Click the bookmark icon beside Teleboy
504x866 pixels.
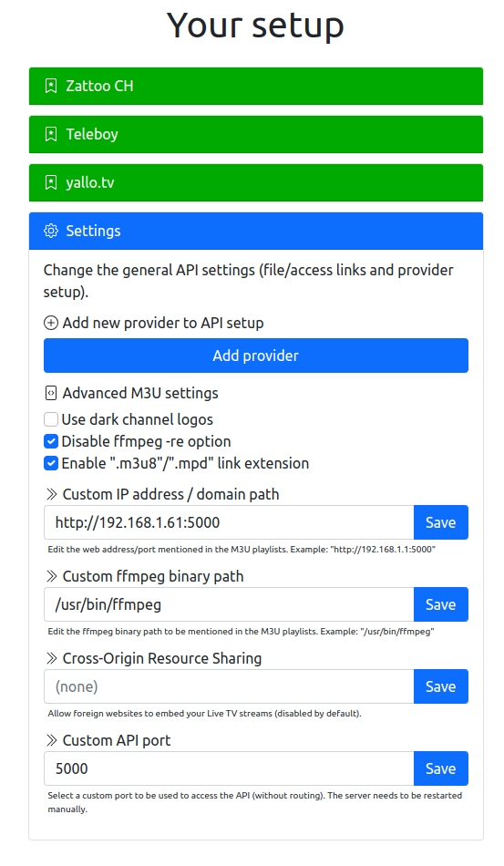click(51, 134)
